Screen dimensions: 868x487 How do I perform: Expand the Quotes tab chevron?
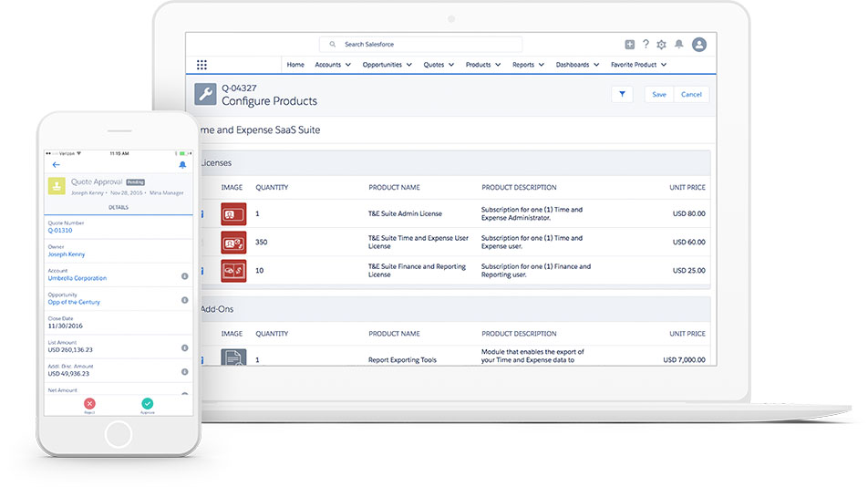[x=451, y=65]
